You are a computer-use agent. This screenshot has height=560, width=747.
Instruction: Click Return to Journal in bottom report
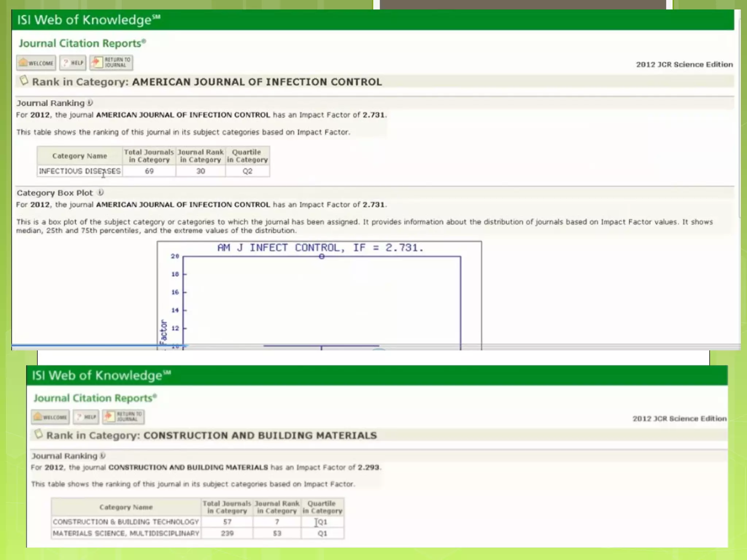point(123,416)
